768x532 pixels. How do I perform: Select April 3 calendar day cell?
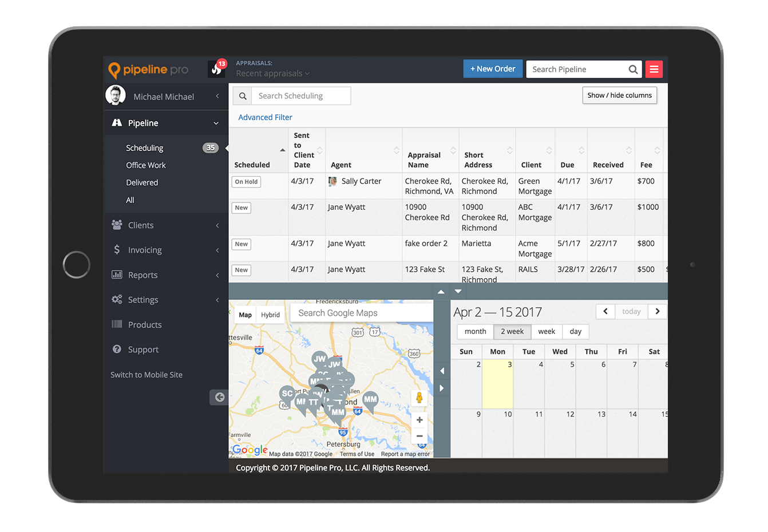497,383
